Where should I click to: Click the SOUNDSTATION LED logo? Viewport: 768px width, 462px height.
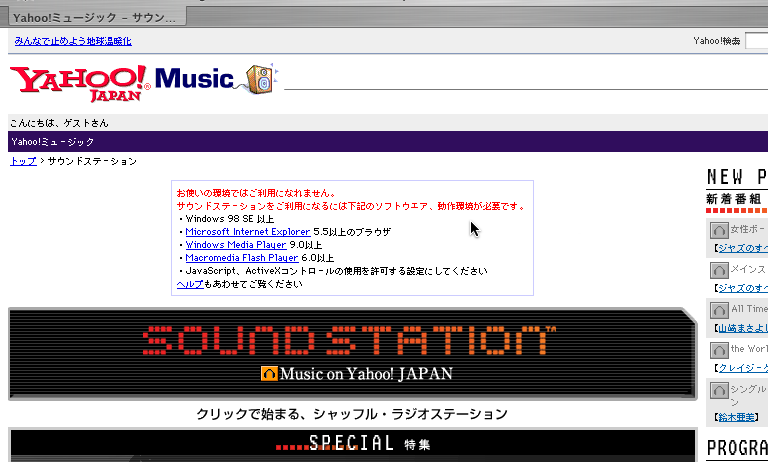click(x=349, y=340)
